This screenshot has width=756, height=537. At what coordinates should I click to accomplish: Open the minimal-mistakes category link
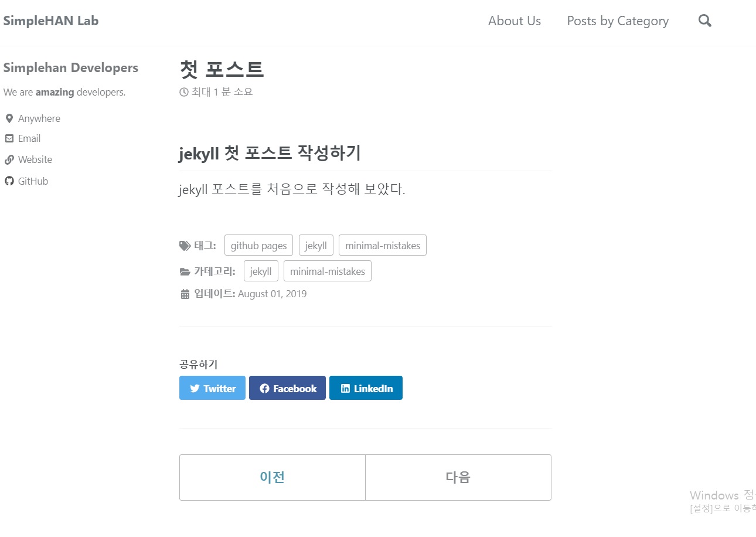click(x=328, y=271)
